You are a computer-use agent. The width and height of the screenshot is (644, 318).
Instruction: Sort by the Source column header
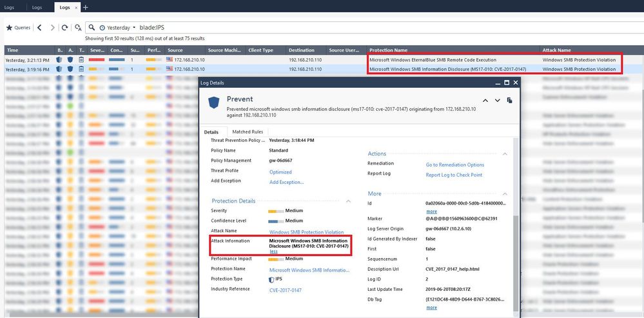point(185,50)
